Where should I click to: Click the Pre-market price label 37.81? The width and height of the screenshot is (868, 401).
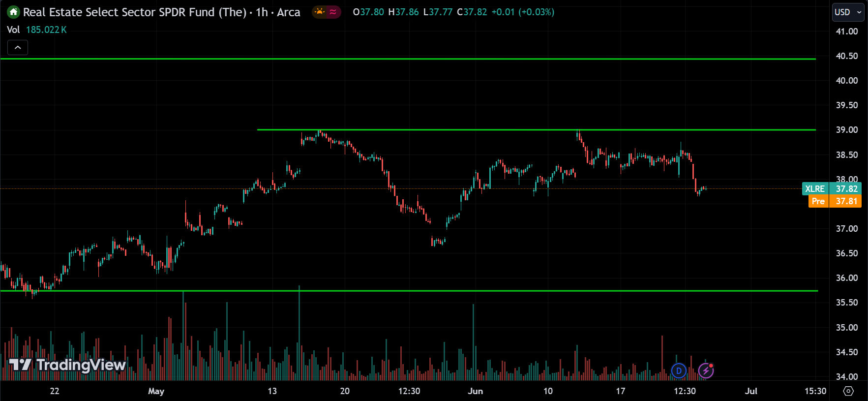point(835,201)
